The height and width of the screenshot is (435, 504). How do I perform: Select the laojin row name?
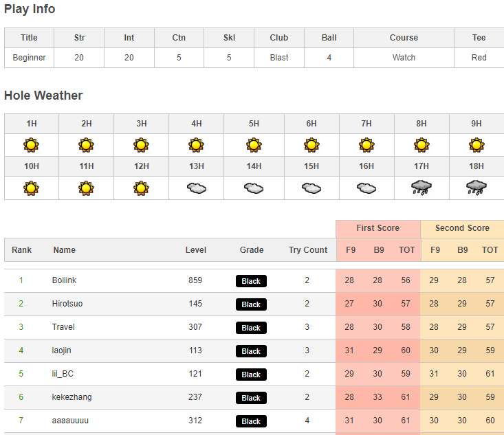(x=61, y=350)
